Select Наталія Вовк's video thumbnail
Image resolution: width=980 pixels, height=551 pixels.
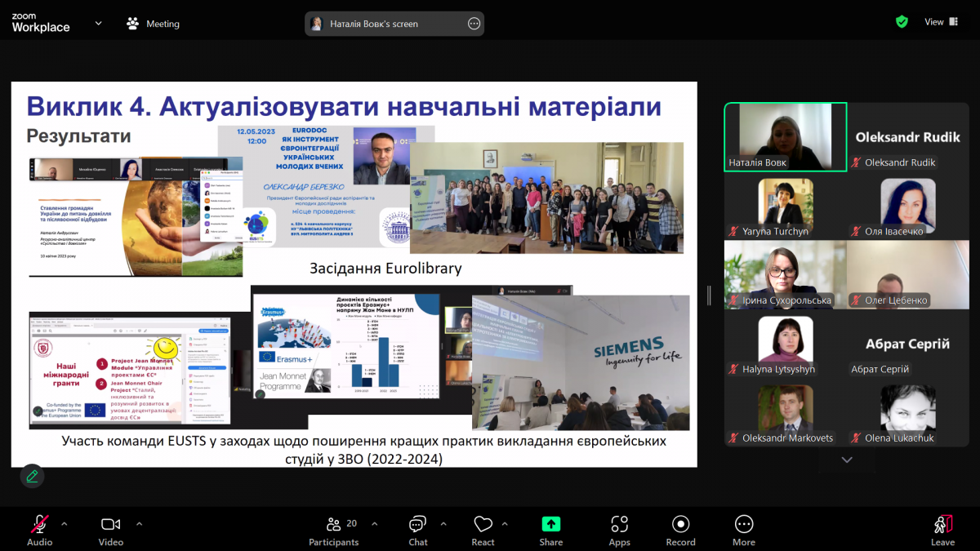[785, 137]
